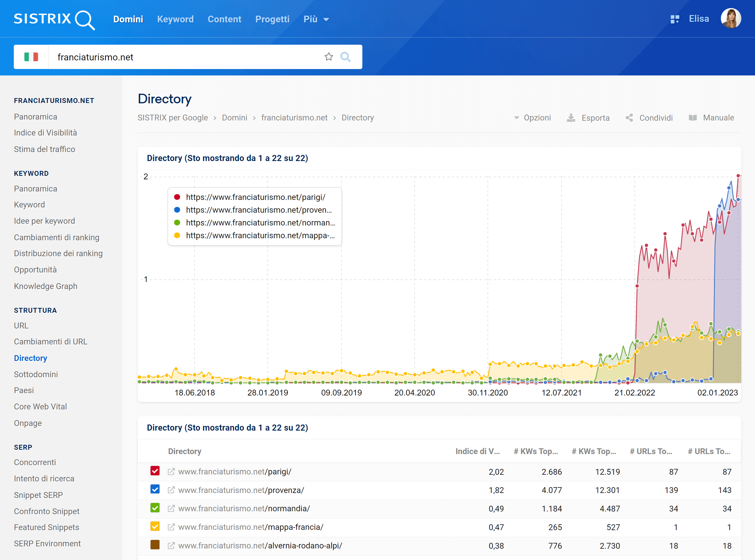Screen dimensions: 755x560
Task: Expand the Più dropdown menu
Action: (316, 19)
